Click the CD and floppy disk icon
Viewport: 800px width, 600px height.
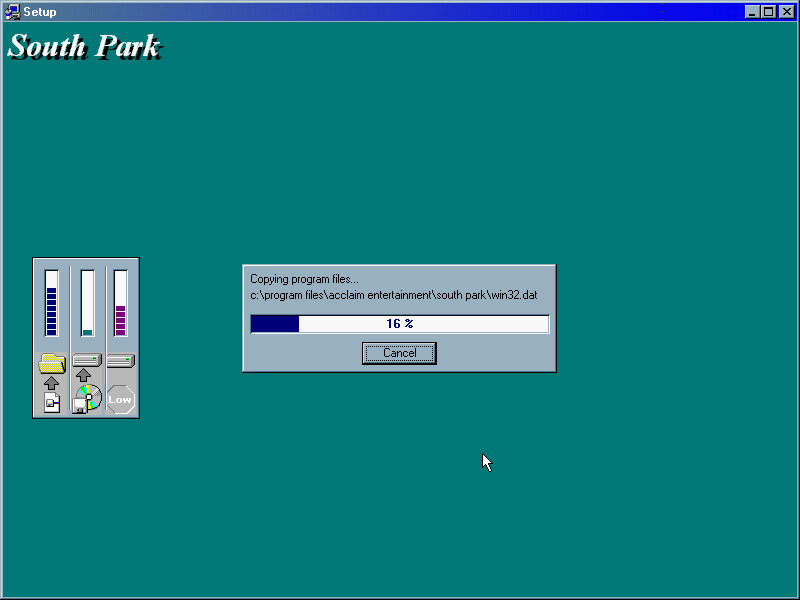[x=87, y=399]
